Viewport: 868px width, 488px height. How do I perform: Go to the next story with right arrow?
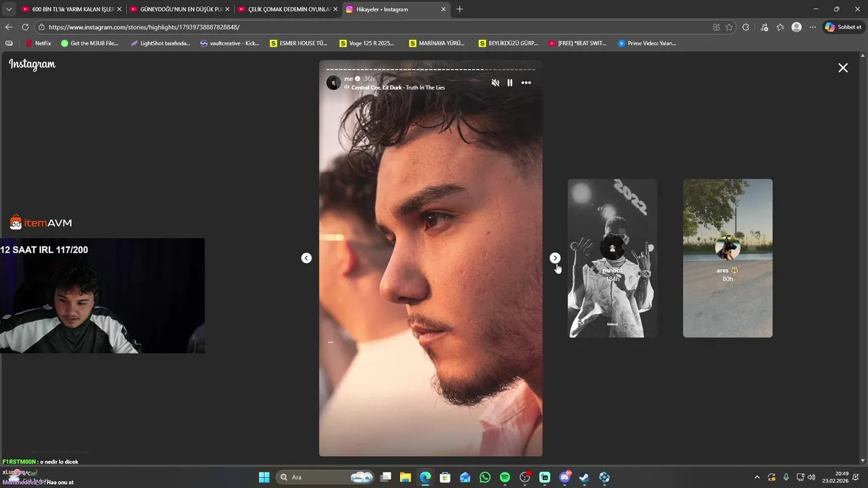555,258
